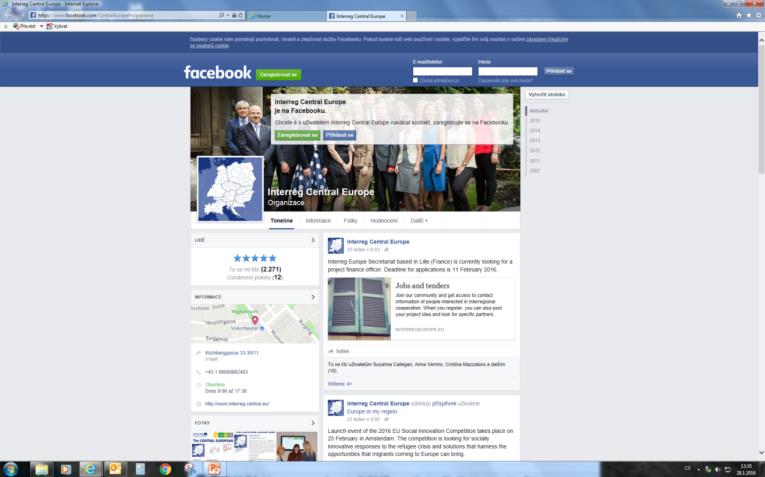Click the green Zaregistrovat se header button
Image resolution: width=765 pixels, height=477 pixels.
[x=278, y=75]
